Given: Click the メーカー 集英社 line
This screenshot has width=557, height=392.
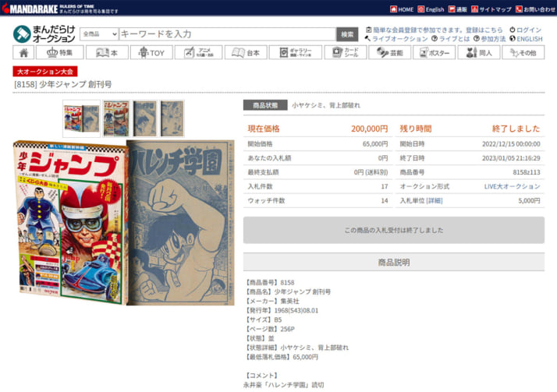Looking at the screenshot, I should (271, 301).
